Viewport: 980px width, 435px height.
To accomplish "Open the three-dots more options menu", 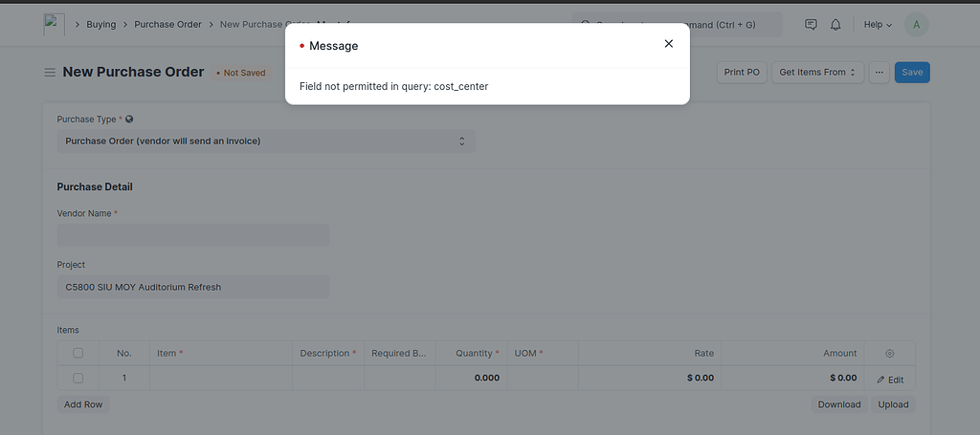I will click(x=880, y=73).
